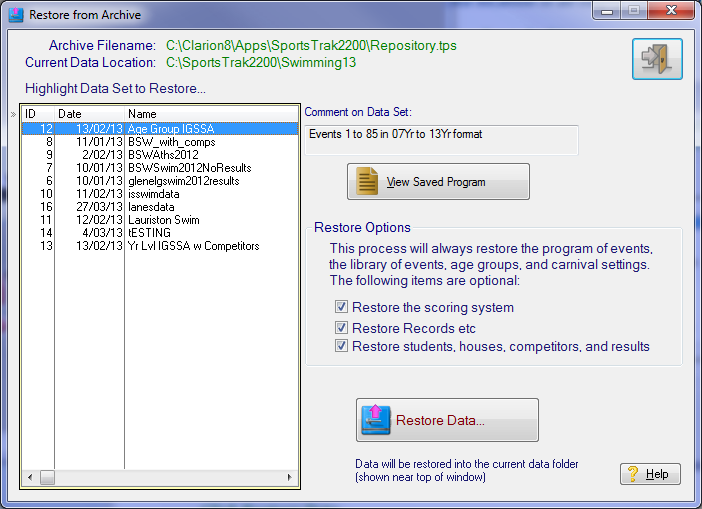Click the Comment on Data Set field

pyautogui.click(x=441, y=140)
